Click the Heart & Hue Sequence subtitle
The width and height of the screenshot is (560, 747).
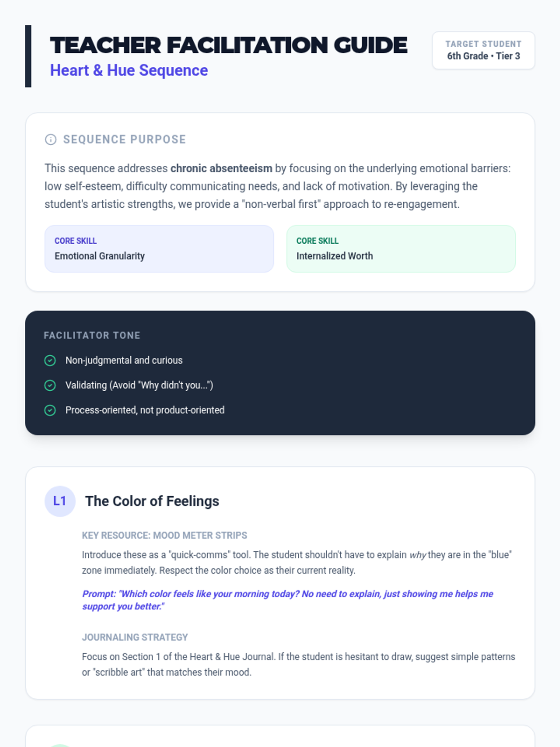pos(129,70)
